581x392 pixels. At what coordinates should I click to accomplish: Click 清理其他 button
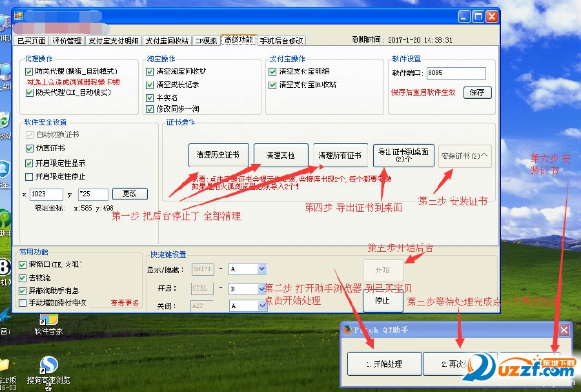281,155
